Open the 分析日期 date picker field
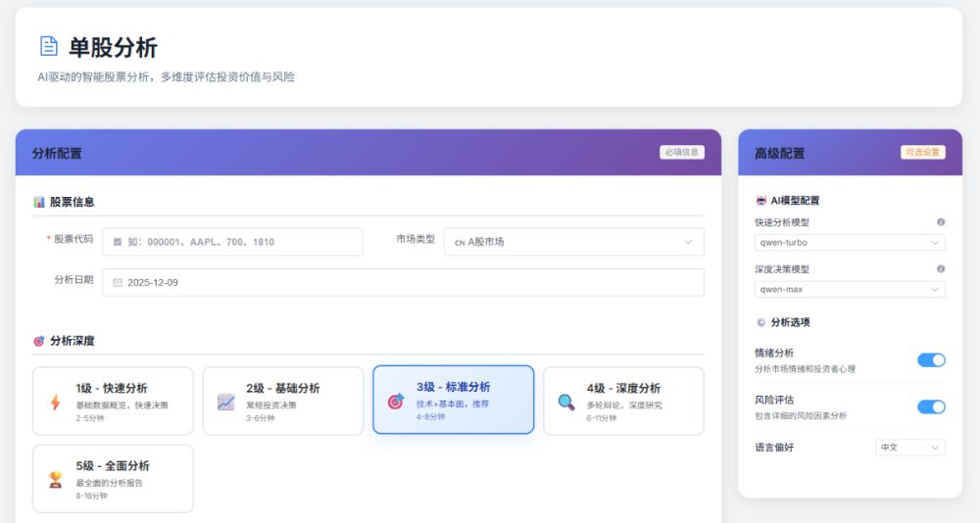This screenshot has width=980, height=523. (403, 282)
